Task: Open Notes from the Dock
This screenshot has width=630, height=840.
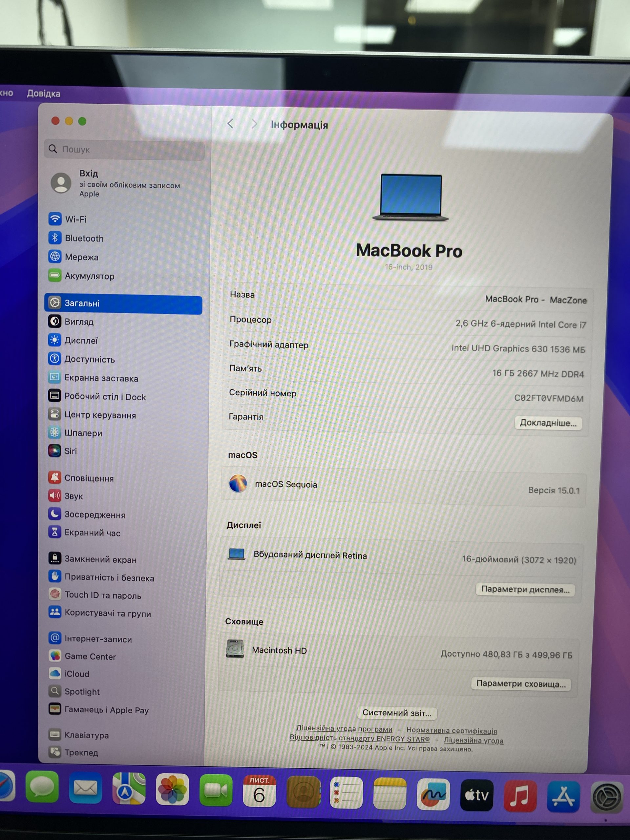Action: [389, 793]
